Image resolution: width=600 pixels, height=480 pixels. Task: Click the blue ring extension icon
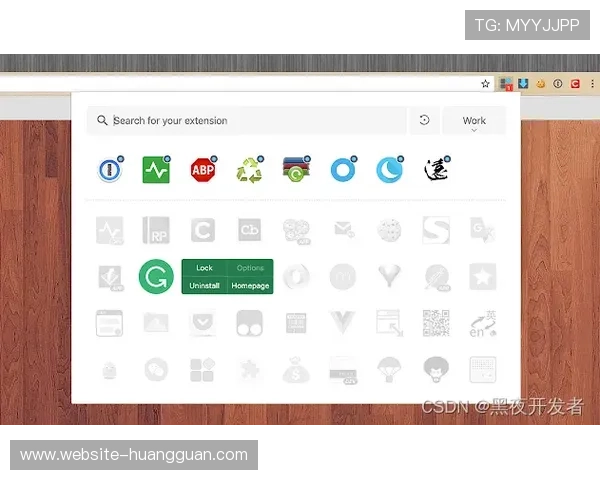tap(342, 170)
